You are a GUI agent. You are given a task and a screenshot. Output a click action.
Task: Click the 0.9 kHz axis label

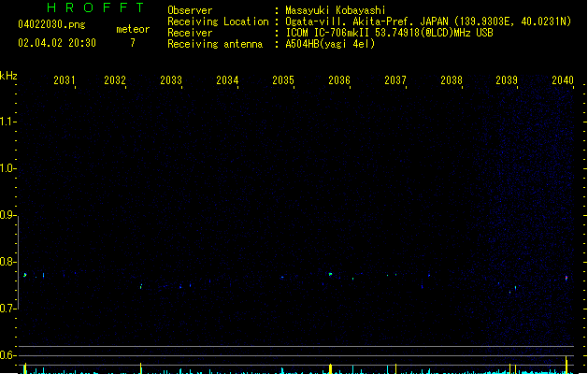7,215
